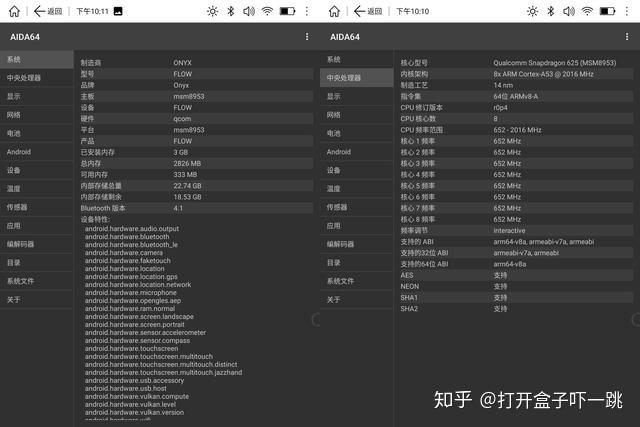
Task: Open 传感器 section in left screen sidebar
Action: [37, 207]
